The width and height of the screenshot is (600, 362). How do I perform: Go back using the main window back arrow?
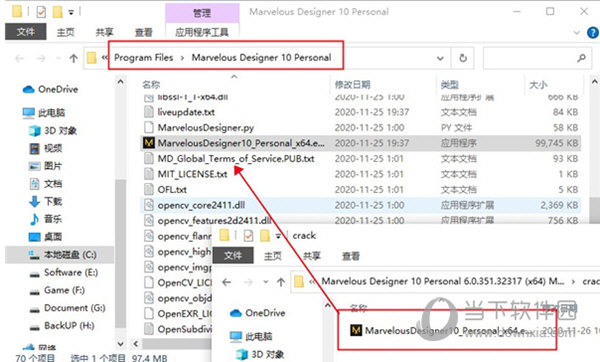20,58
